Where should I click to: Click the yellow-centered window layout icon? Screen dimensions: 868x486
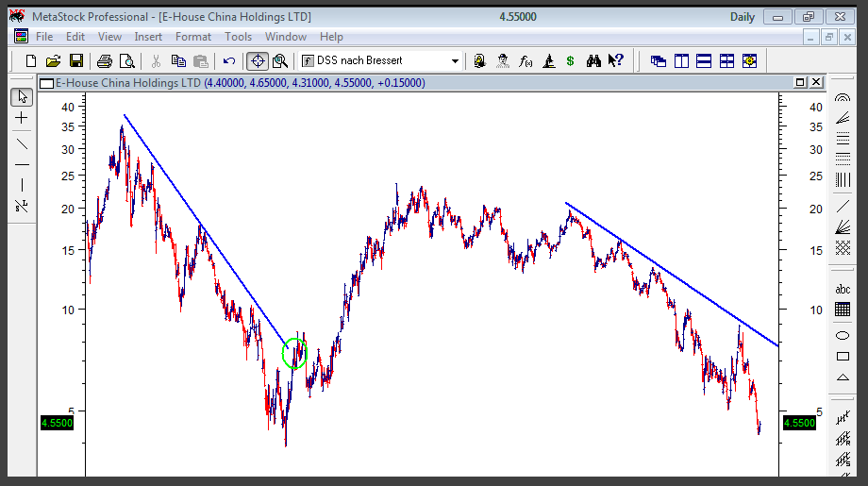coord(749,61)
